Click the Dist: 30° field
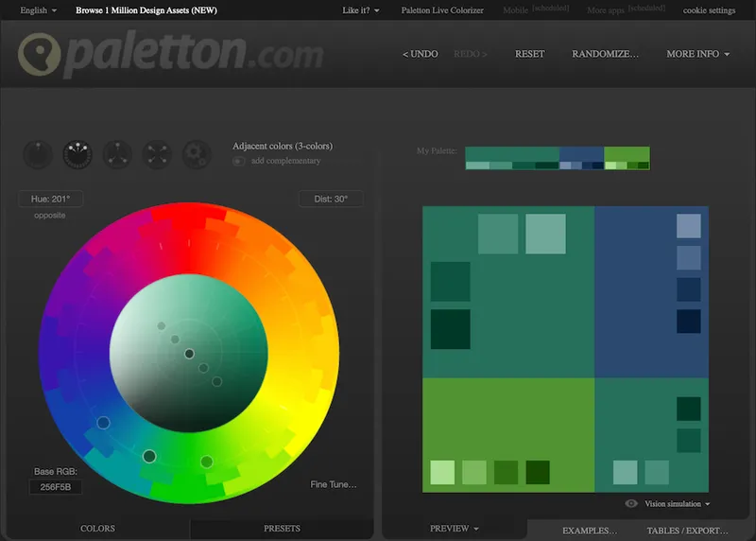 pos(331,199)
